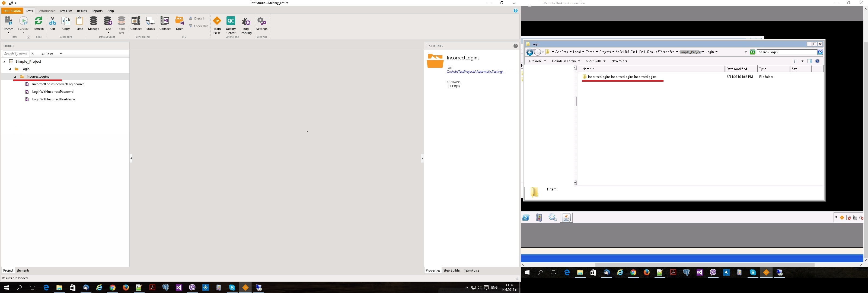Viewport: 868px width, 293px height.
Task: Select LoginWithIncorrectPassowrd test
Action: pyautogui.click(x=53, y=92)
